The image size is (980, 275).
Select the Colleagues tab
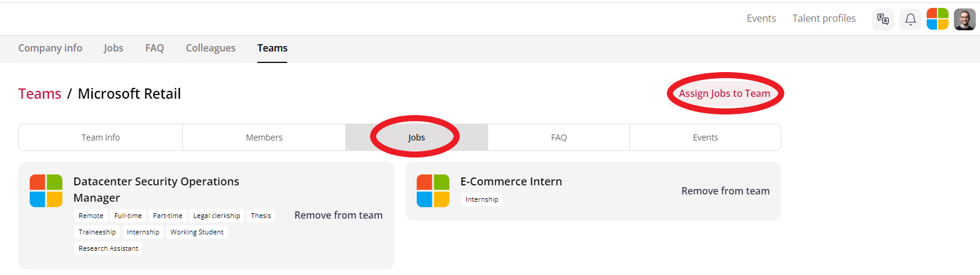[x=211, y=48]
